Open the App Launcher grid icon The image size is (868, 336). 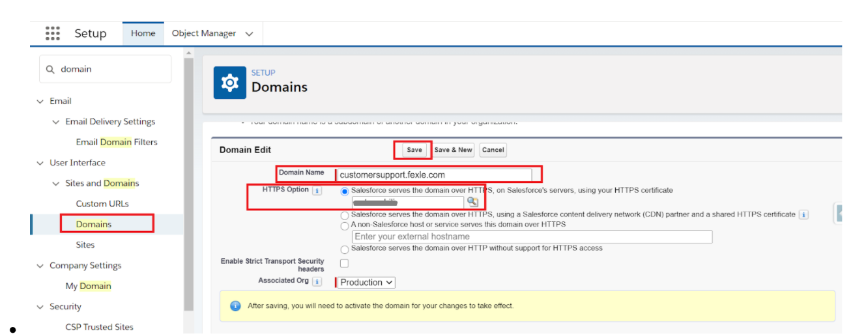coord(53,33)
